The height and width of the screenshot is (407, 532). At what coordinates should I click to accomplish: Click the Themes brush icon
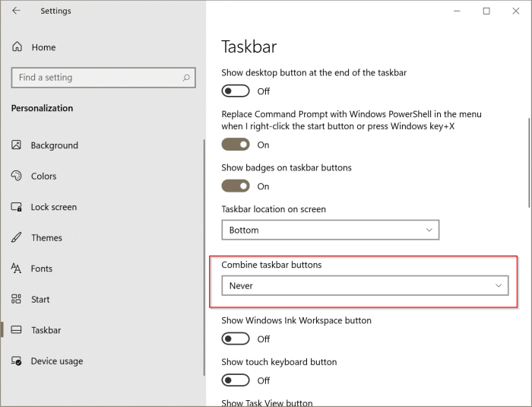[x=16, y=237]
